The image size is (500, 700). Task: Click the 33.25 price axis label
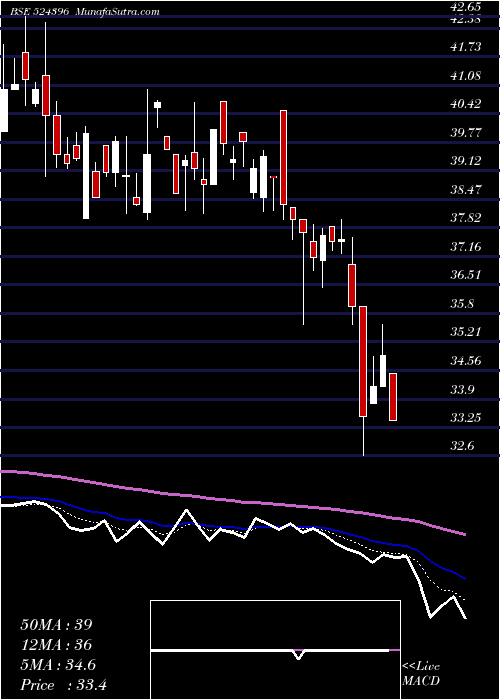tap(465, 418)
